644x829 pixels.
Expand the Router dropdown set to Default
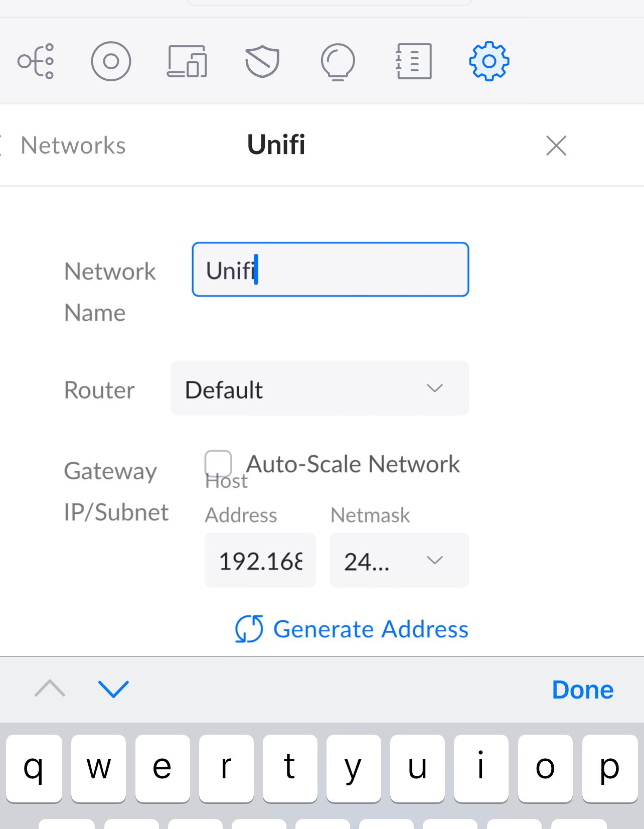[319, 388]
